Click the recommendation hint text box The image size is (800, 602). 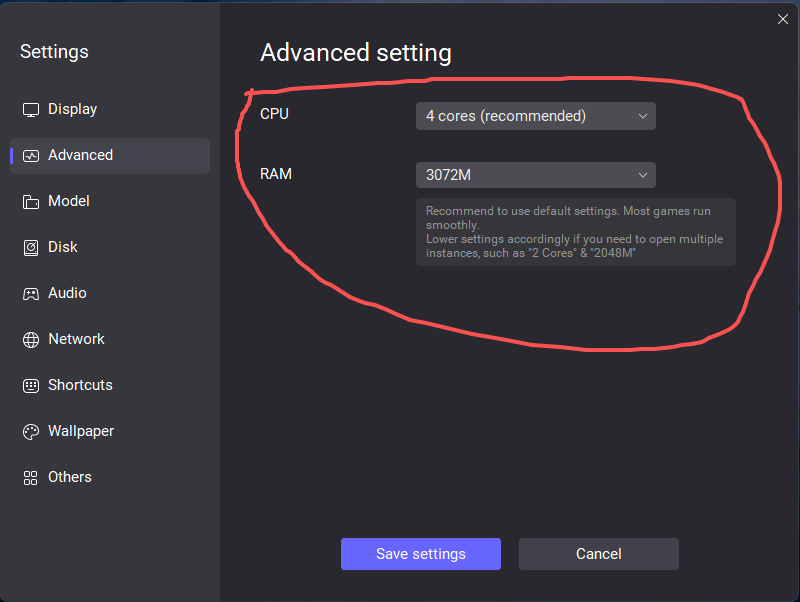pyautogui.click(x=575, y=232)
